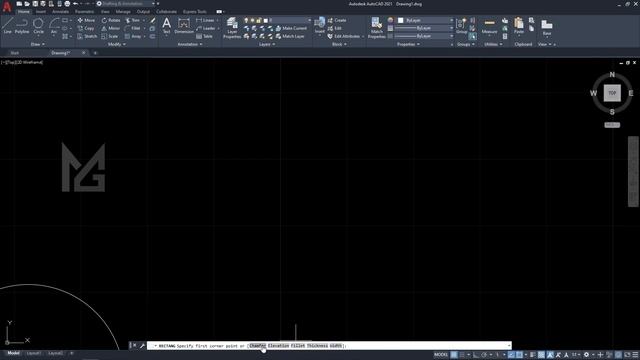The width and height of the screenshot is (640, 360).
Task: Toggle the annotation visibility icon in the status bar
Action: pos(550,355)
